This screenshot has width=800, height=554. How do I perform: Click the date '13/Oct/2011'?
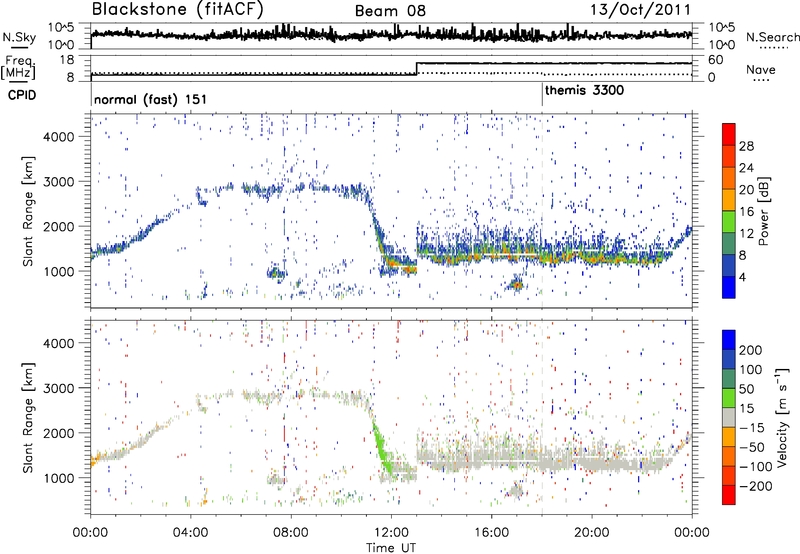(640, 10)
